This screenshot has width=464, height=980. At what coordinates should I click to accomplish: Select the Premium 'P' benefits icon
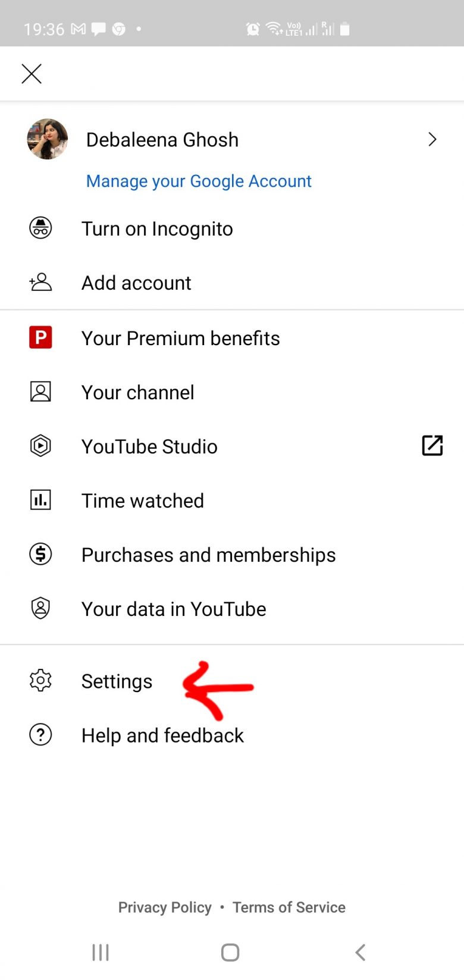click(40, 337)
